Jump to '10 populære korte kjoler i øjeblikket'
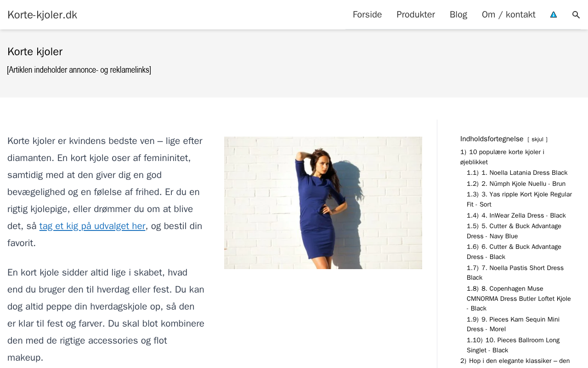The width and height of the screenshot is (588, 368). coord(502,157)
